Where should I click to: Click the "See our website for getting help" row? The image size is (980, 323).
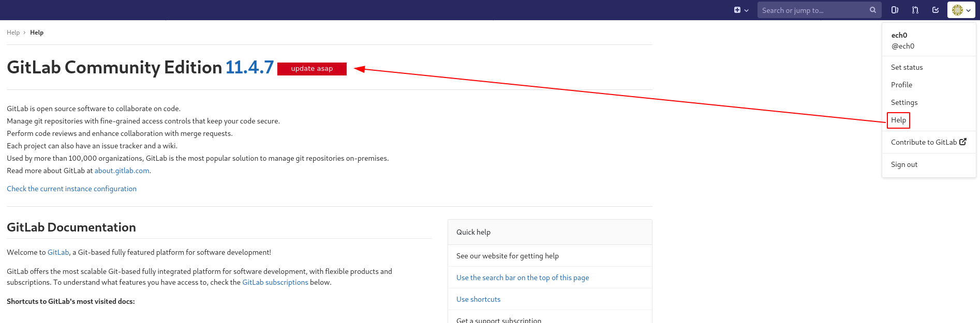pos(550,256)
